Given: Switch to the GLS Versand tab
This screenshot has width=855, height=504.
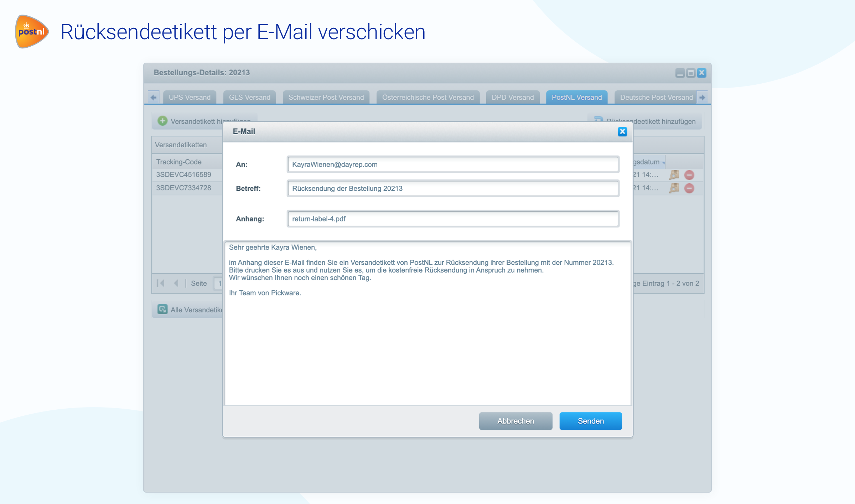Looking at the screenshot, I should [249, 97].
